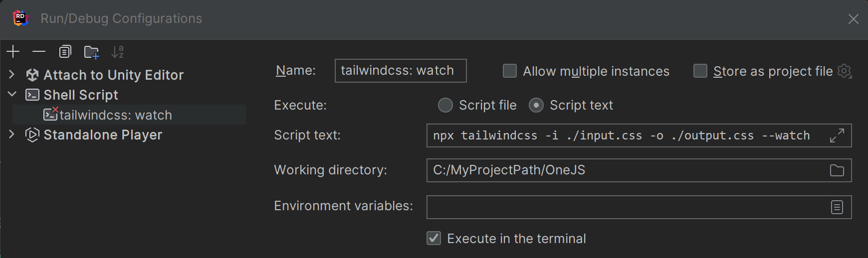Open the environment variables editor
Image resolution: width=868 pixels, height=258 pixels.
click(x=837, y=207)
